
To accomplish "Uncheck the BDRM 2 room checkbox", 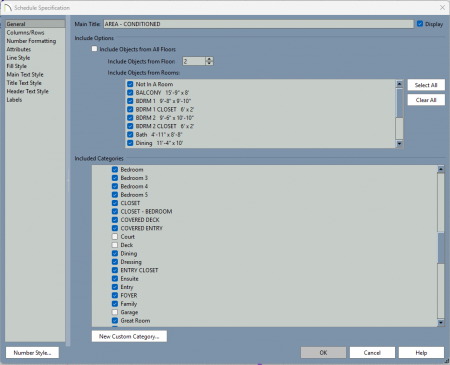I will click(x=130, y=118).
